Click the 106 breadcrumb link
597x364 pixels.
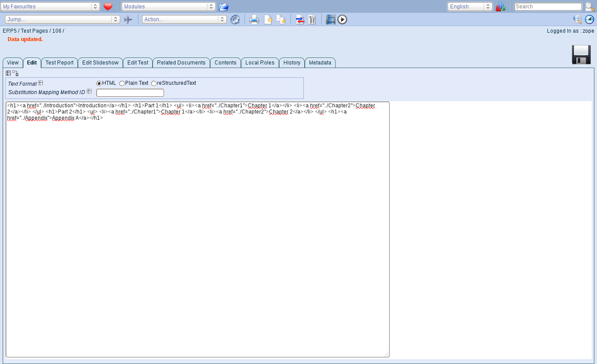point(57,31)
